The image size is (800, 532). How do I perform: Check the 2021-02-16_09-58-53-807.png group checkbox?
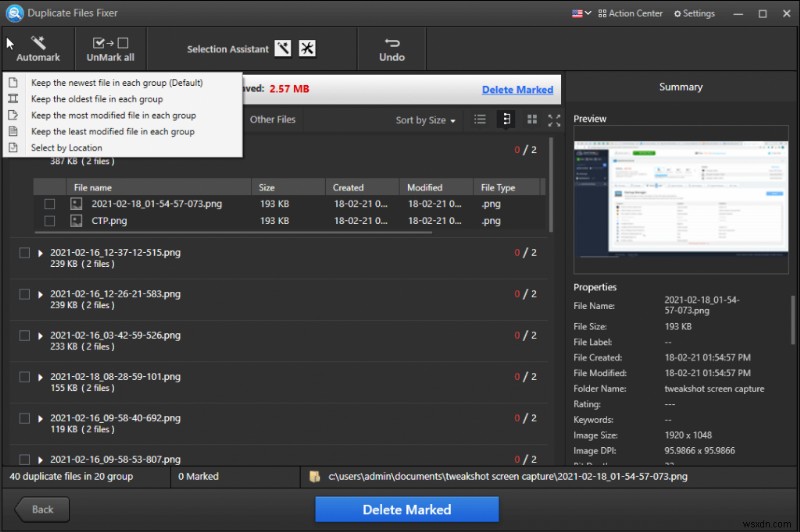(x=24, y=460)
